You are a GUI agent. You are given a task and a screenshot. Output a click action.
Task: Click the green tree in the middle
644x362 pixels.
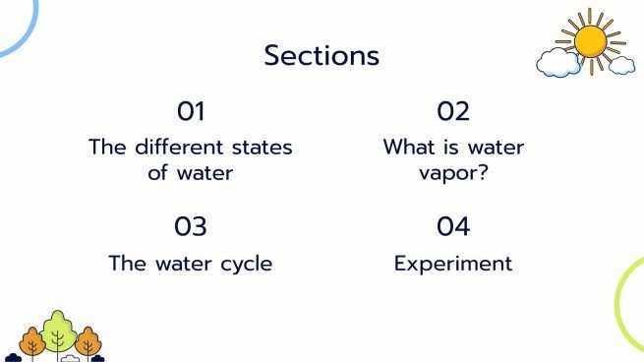tap(58, 333)
